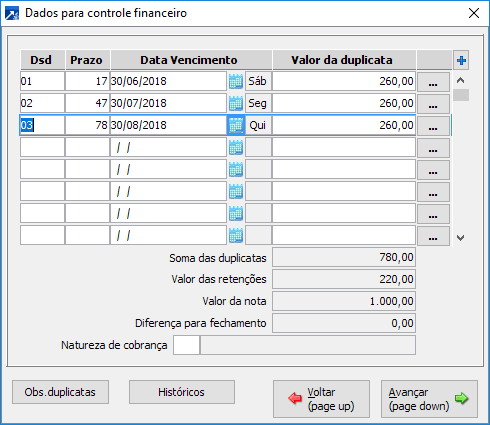The width and height of the screenshot is (490, 425).
Task: Go back with Voltar (page up)
Action: point(321,399)
